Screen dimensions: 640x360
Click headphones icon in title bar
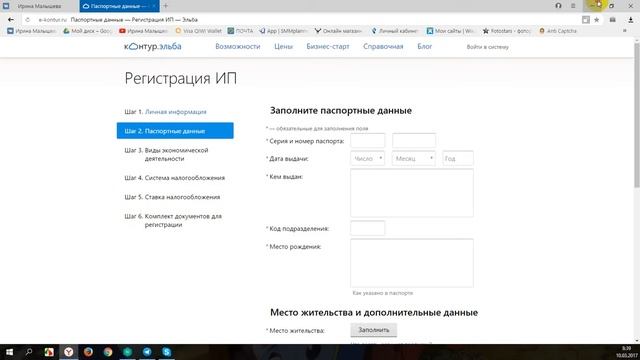click(x=558, y=6)
